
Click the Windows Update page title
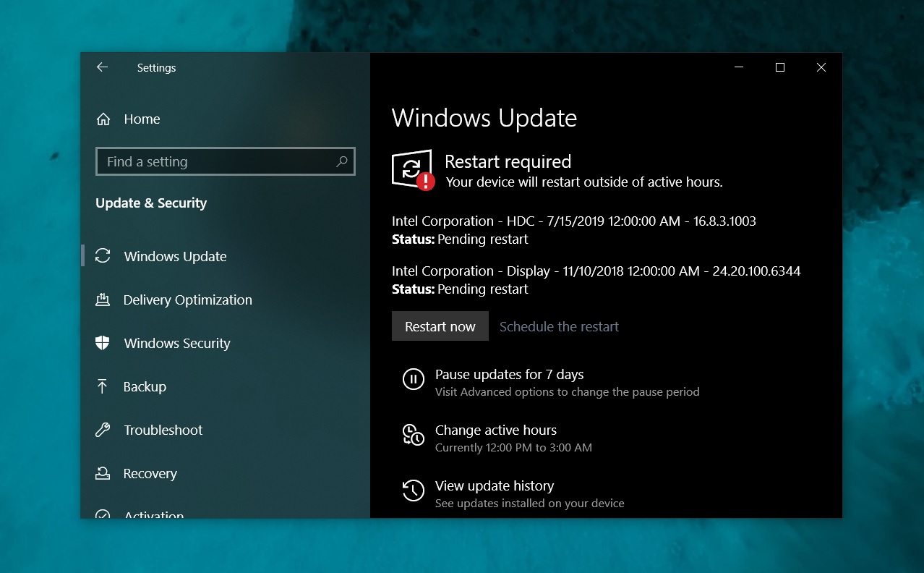(484, 118)
